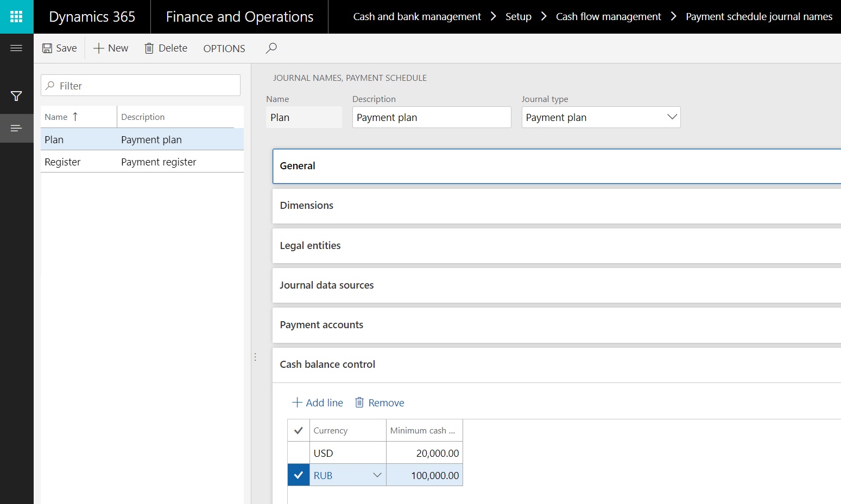Viewport: 841px width, 504px height.
Task: Select the USD row checkbox
Action: pyautogui.click(x=298, y=453)
